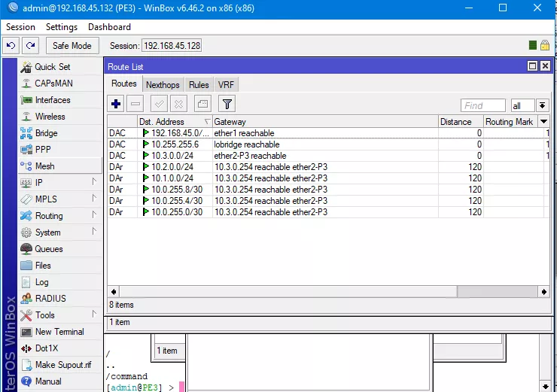Open Files from sidebar
Image resolution: width=557 pixels, height=392 pixels.
pos(59,266)
